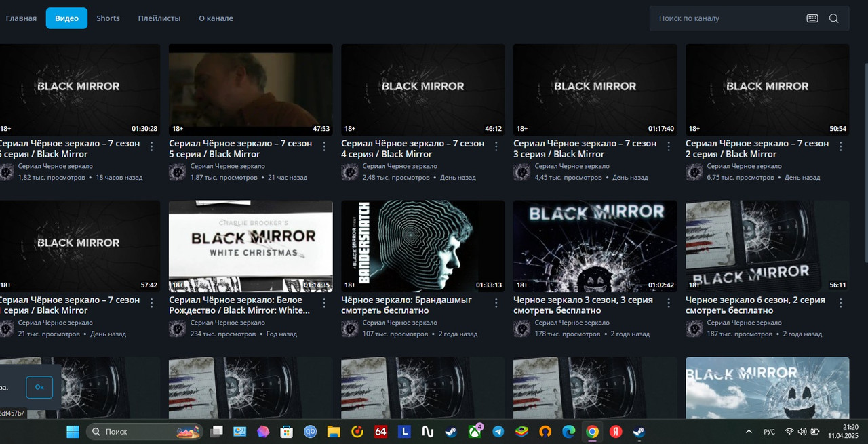Go to the Главная tab

[21, 18]
